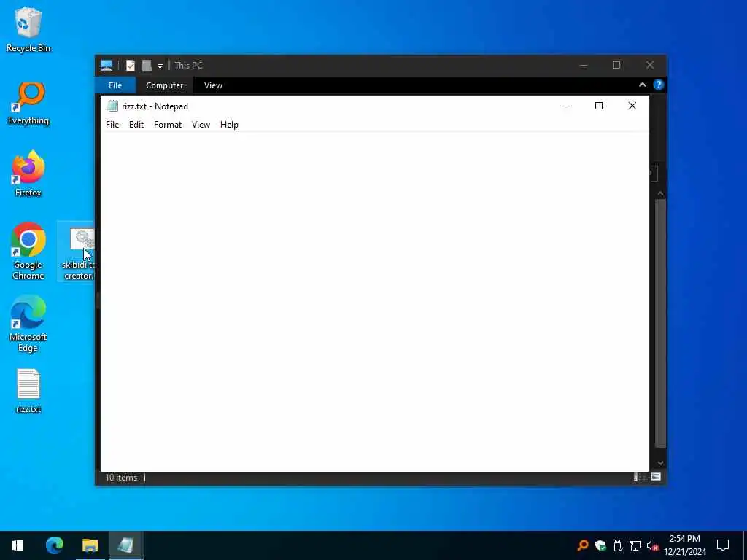Select the Notepad taskbar button
This screenshot has height=560, width=747.
pyautogui.click(x=125, y=545)
